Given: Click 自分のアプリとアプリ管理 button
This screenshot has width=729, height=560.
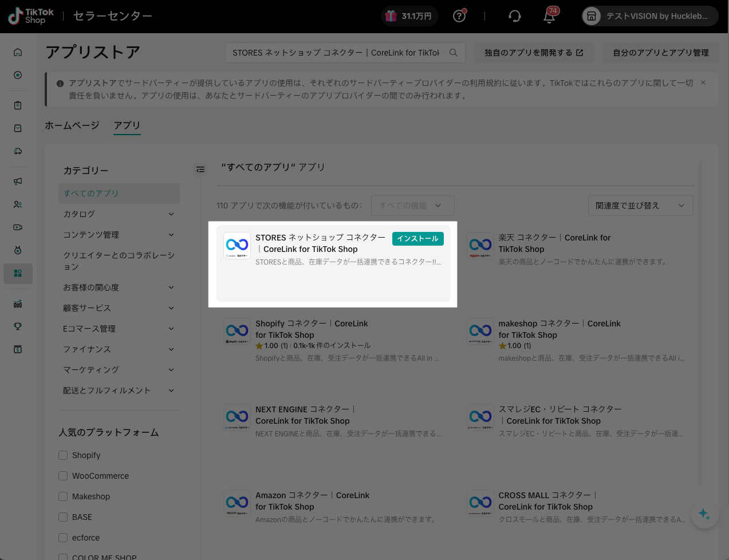Looking at the screenshot, I should click(661, 53).
